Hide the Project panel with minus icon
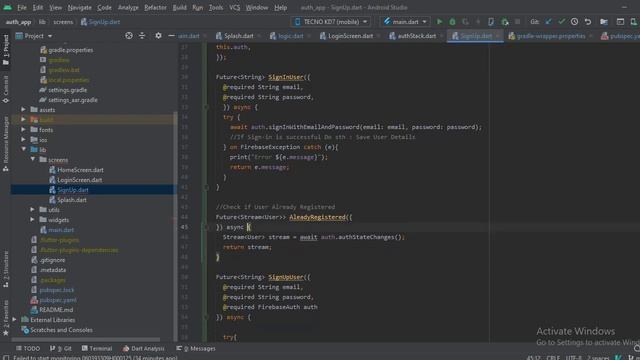 click(x=171, y=36)
